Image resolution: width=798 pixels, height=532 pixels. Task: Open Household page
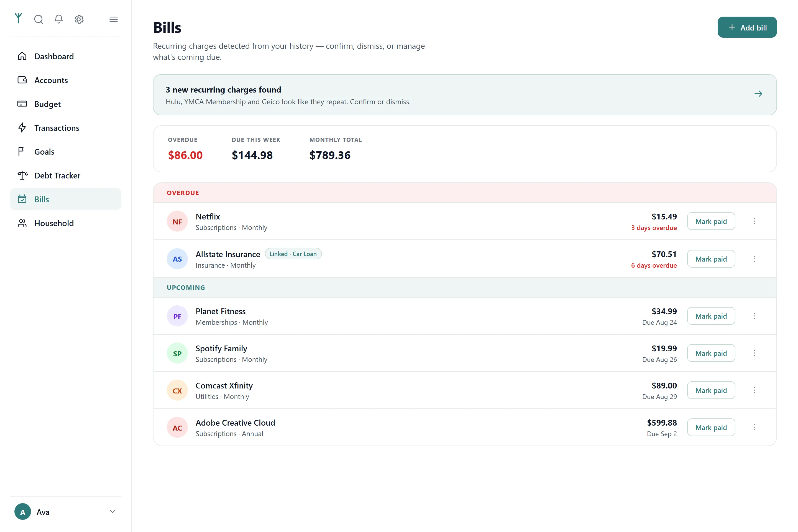65,223
